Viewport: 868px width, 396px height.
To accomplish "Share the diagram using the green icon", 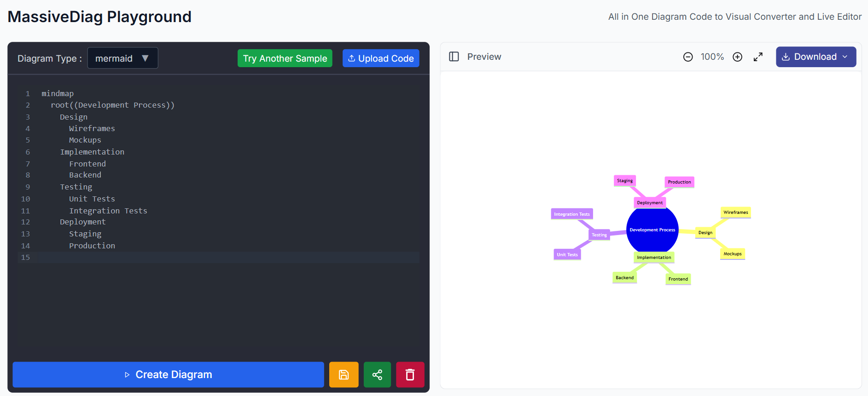I will tap(377, 375).
